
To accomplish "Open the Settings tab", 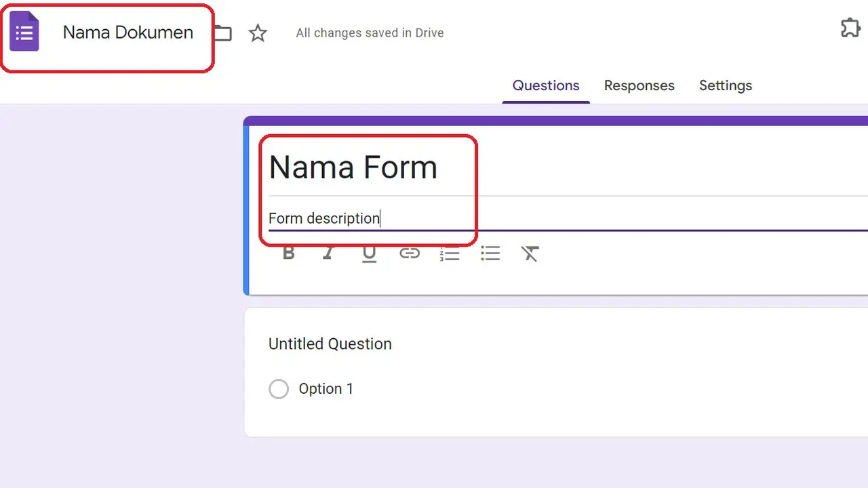I will click(x=725, y=85).
